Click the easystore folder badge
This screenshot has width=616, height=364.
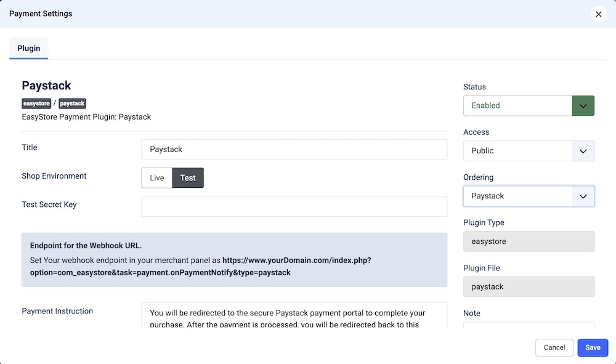[x=36, y=103]
